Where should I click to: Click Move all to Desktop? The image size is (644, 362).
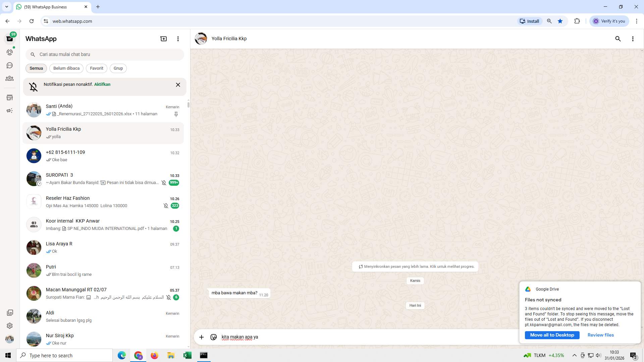pos(552,335)
